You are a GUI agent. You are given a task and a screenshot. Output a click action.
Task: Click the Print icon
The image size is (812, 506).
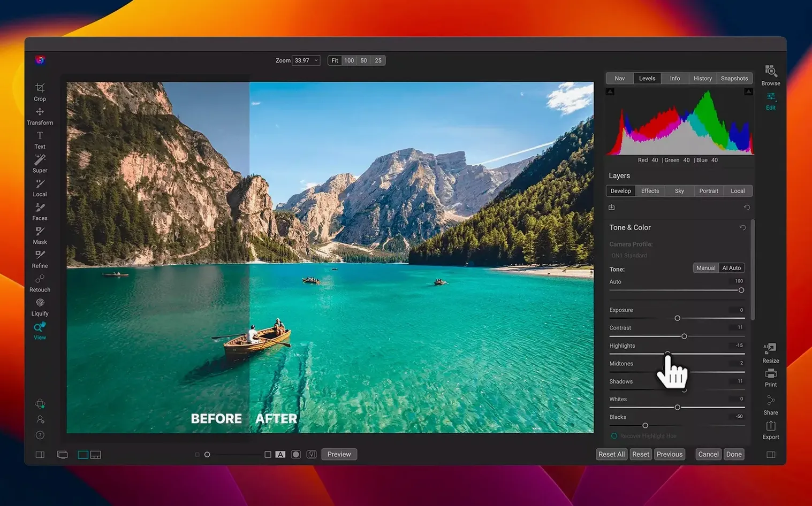[771, 378]
